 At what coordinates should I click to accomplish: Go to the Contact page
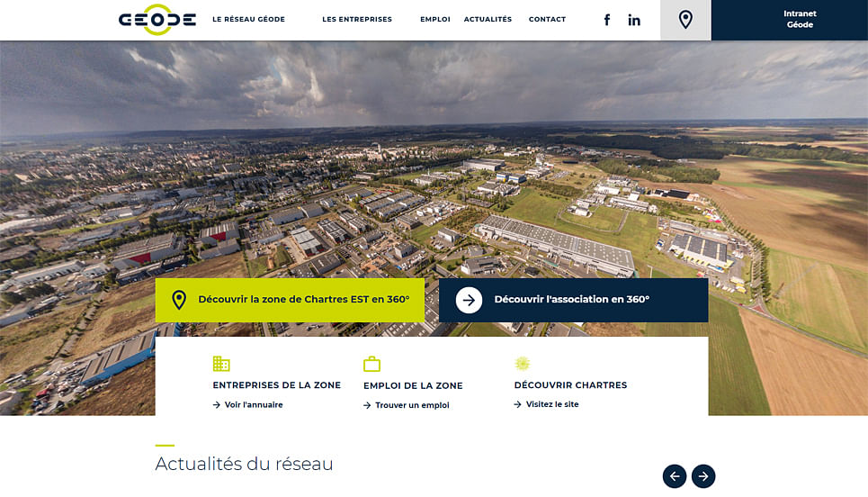click(x=547, y=20)
